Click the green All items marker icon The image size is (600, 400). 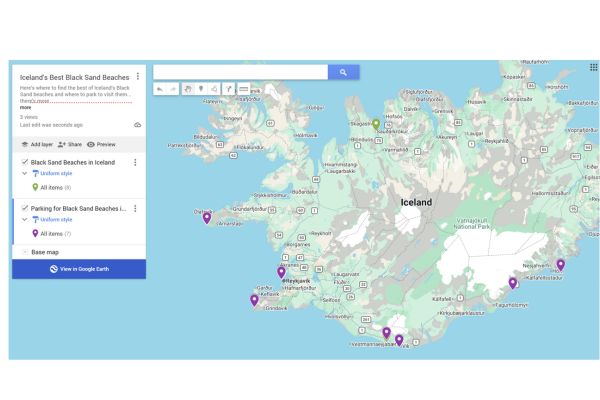pyautogui.click(x=35, y=187)
